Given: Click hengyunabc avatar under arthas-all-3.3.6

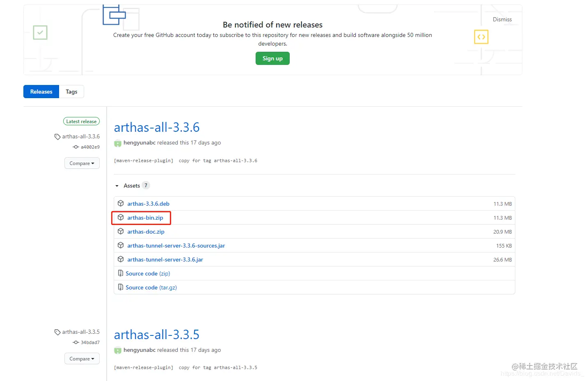Looking at the screenshot, I should [118, 143].
